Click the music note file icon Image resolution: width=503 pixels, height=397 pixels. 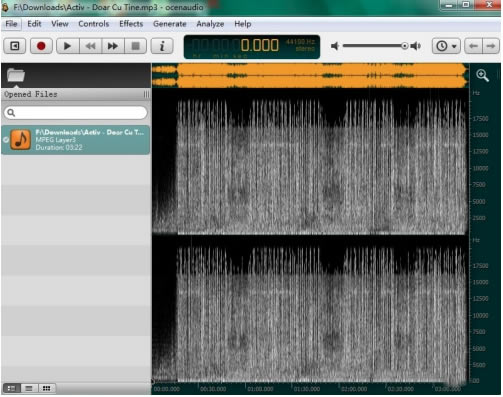click(21, 140)
